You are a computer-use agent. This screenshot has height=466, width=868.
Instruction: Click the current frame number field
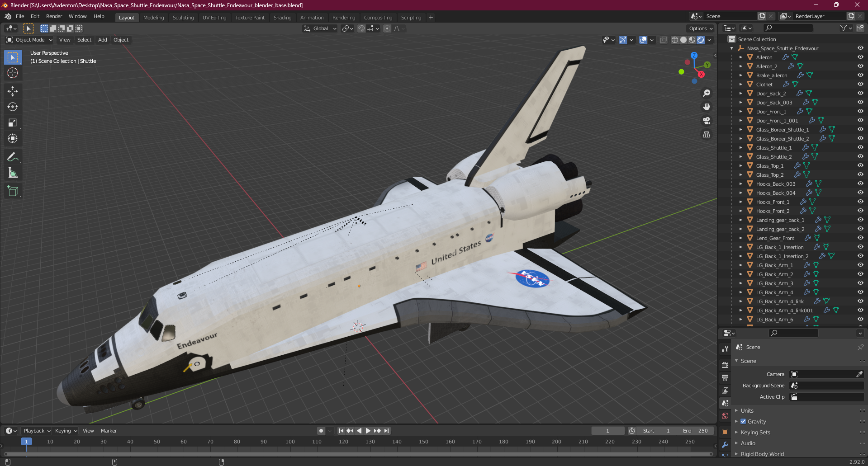pos(608,431)
